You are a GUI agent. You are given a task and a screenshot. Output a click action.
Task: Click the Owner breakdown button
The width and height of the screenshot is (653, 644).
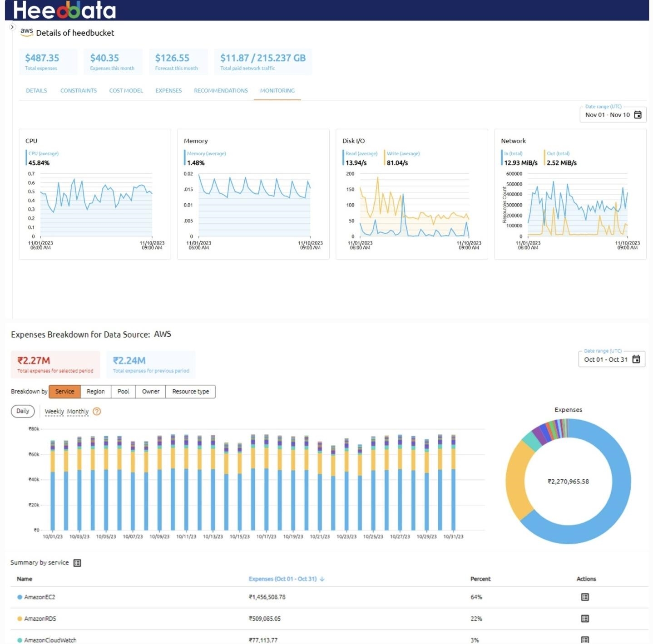150,391
